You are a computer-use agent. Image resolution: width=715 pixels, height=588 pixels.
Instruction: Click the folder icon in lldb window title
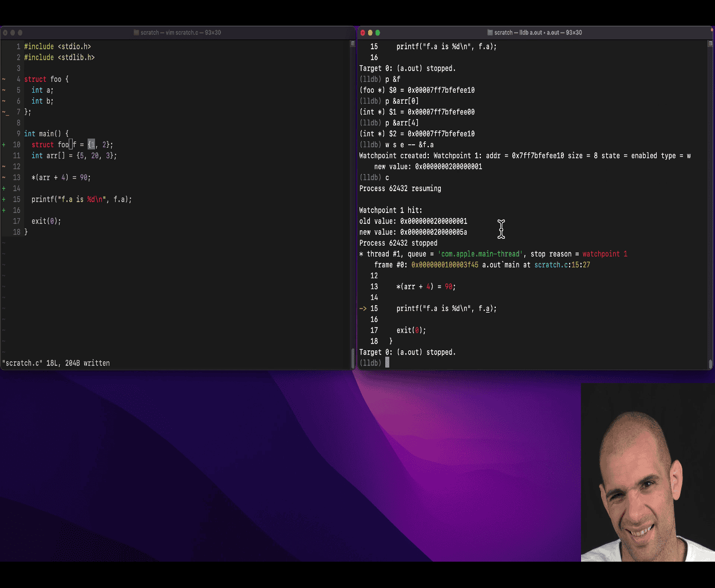click(490, 33)
